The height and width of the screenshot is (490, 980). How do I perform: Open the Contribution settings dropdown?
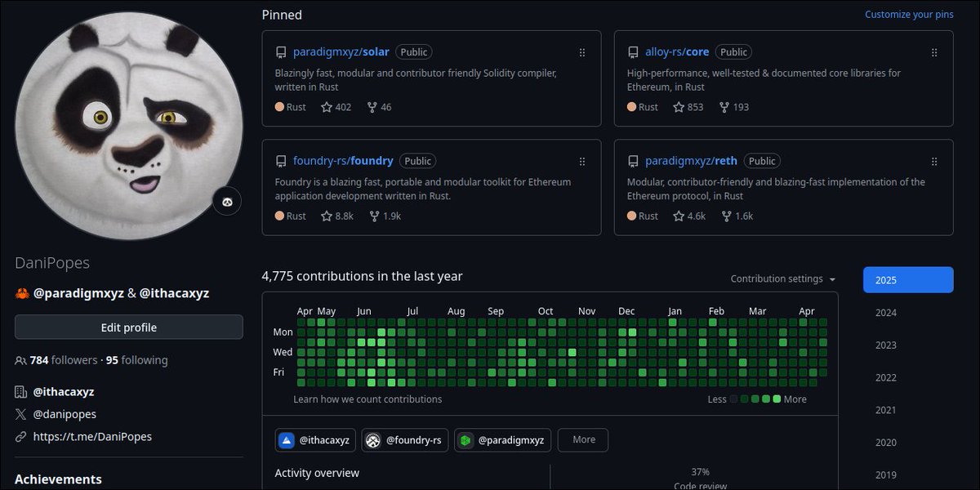[x=783, y=279]
